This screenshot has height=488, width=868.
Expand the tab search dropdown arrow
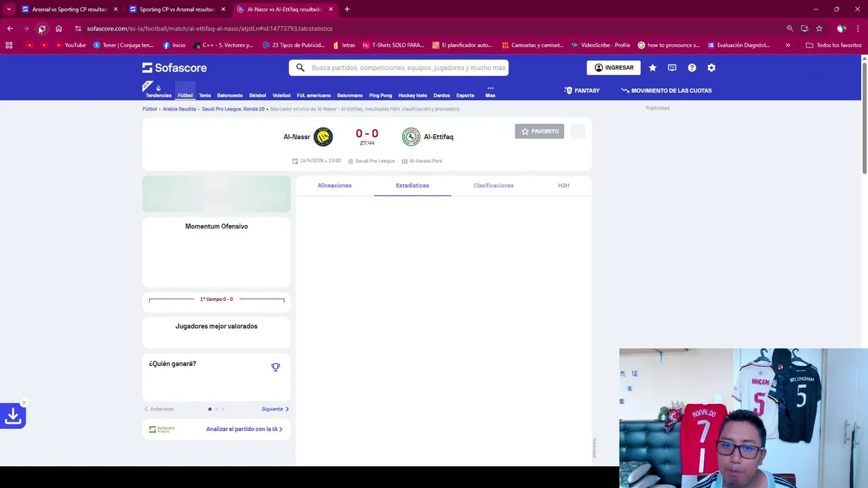point(9,9)
